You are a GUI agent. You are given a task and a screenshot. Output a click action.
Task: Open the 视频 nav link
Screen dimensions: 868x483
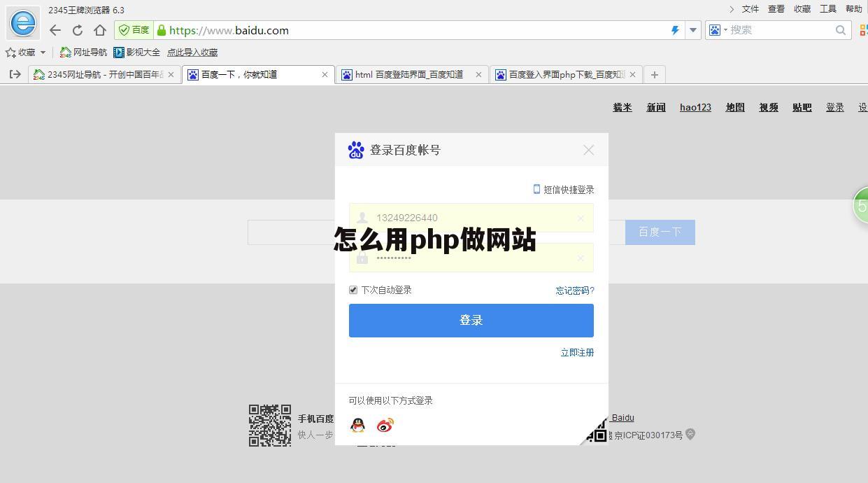pos(769,107)
